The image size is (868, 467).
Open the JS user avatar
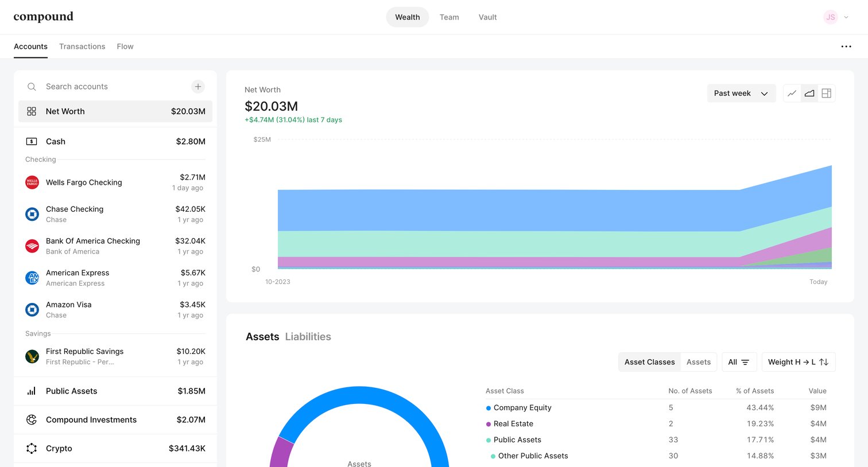tap(830, 17)
